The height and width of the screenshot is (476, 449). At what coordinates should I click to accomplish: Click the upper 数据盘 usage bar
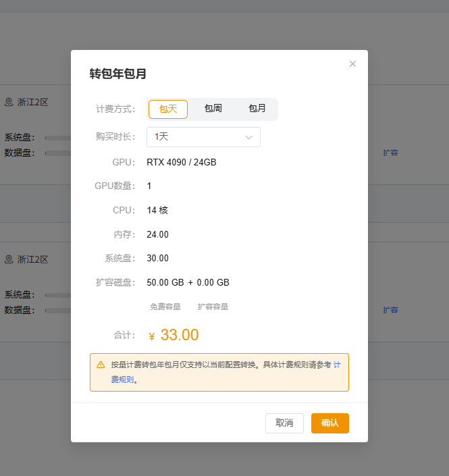coord(58,153)
